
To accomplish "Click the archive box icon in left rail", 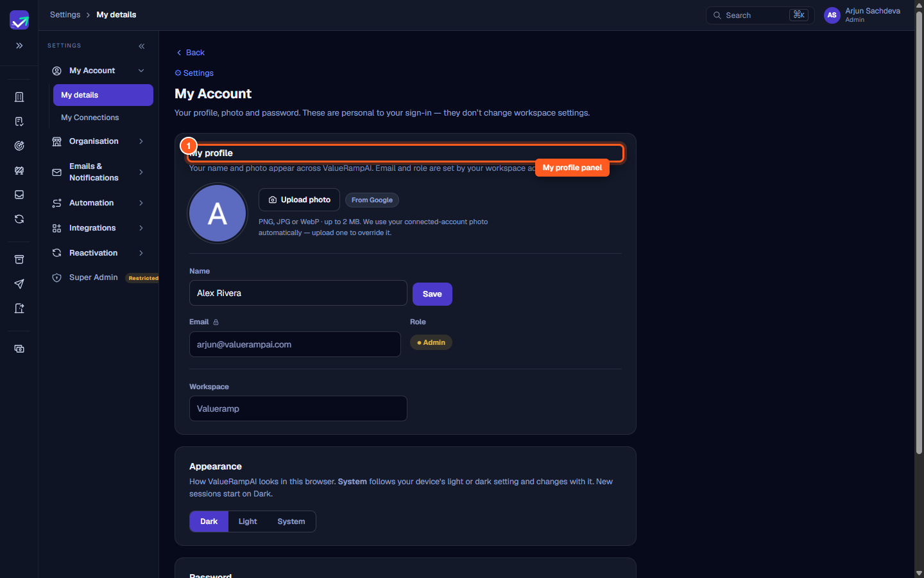I will click(19, 259).
